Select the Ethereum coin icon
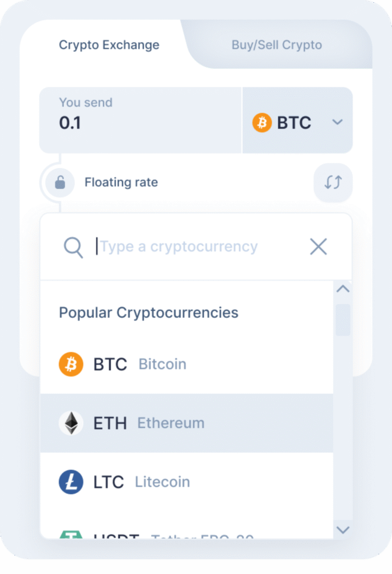 coord(71,423)
